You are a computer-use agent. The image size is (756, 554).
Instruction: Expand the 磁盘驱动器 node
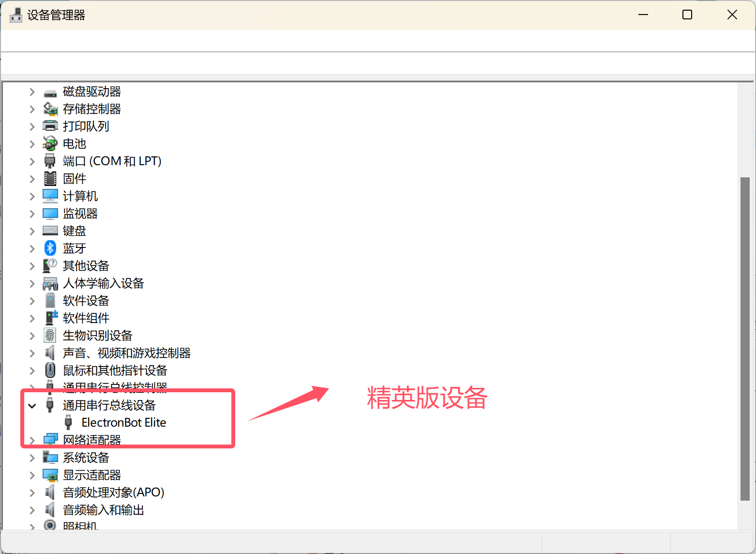32,92
